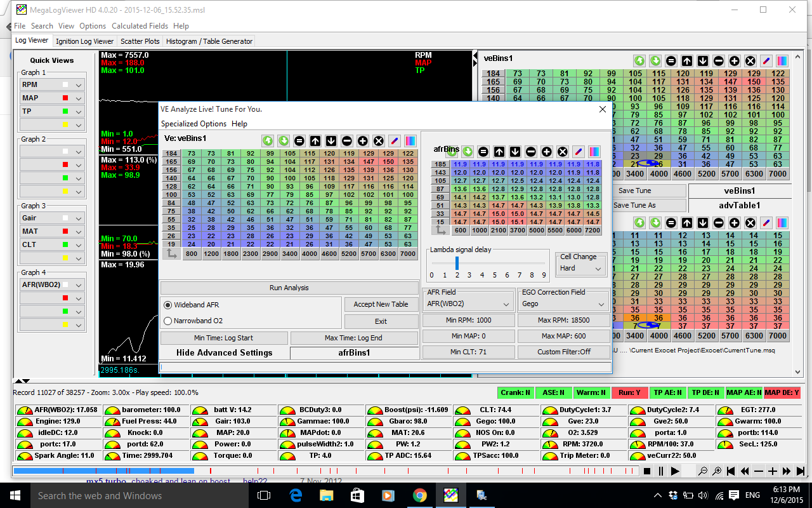Viewport: 812px width, 508px height.
Task: Pause log playback
Action: [x=661, y=471]
